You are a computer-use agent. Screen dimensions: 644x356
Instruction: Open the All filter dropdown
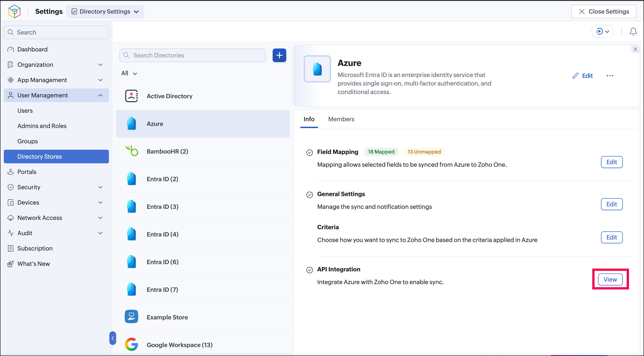pos(129,73)
